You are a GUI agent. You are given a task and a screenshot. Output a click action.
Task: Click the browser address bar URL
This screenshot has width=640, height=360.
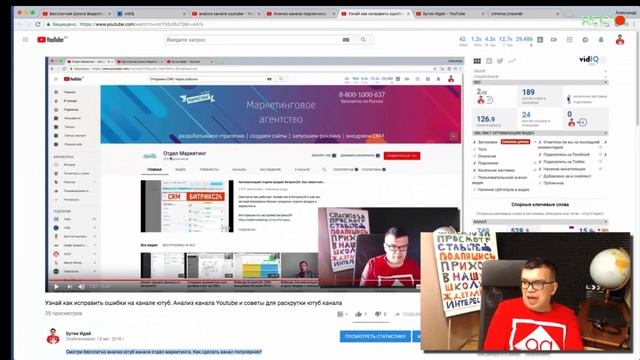141,24
